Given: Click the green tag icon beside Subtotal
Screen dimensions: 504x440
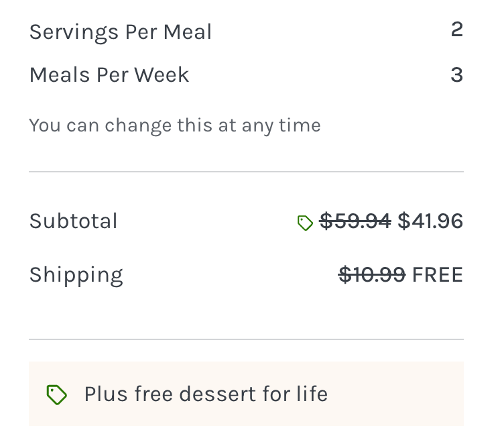Looking at the screenshot, I should tap(305, 223).
